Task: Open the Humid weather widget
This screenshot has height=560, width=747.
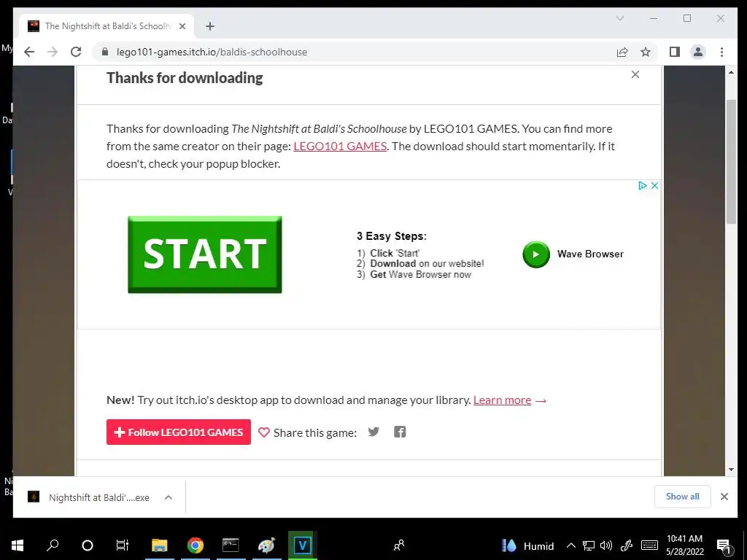Action: [x=528, y=545]
